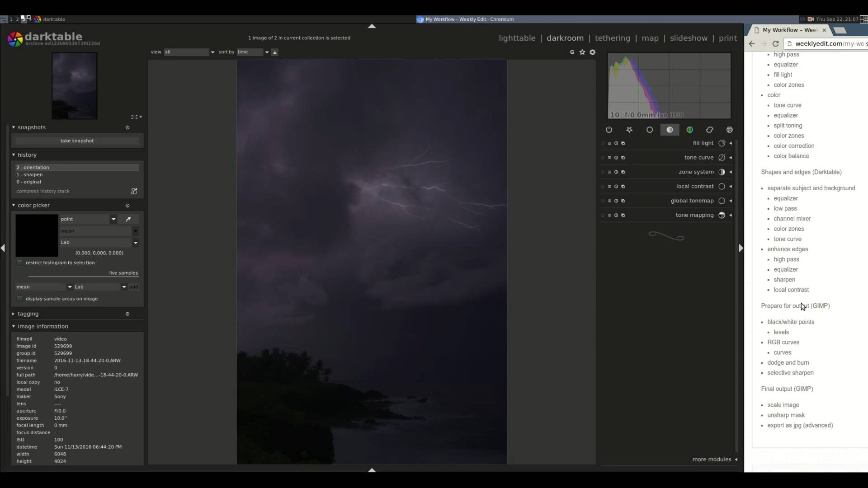Show active modules group (power icon)
Viewport: 868px width, 488px height.
click(609, 130)
